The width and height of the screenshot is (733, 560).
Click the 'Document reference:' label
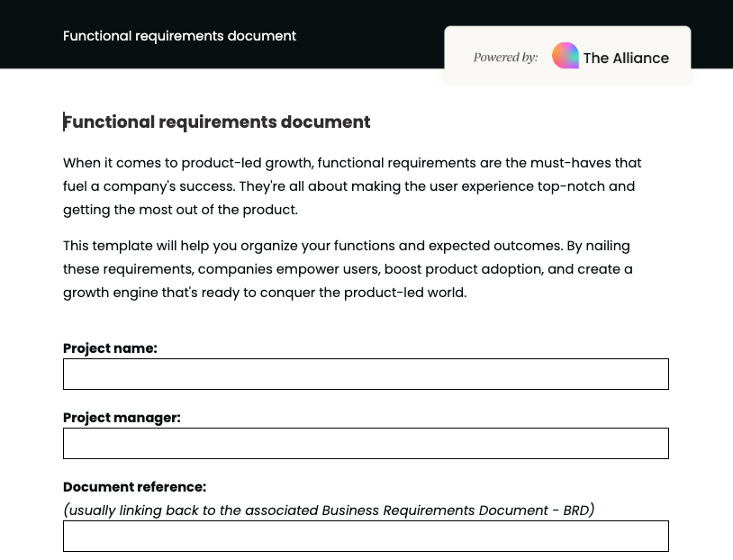coord(135,486)
